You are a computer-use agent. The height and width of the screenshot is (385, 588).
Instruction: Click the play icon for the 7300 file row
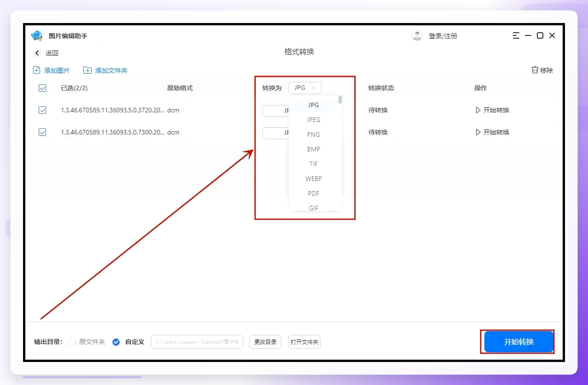click(478, 132)
